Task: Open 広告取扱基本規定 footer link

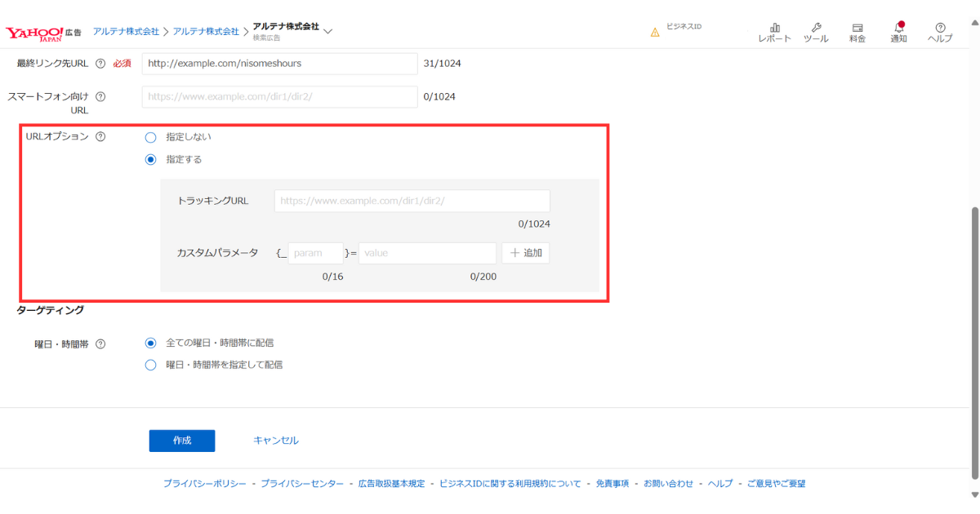Action: (x=391, y=484)
